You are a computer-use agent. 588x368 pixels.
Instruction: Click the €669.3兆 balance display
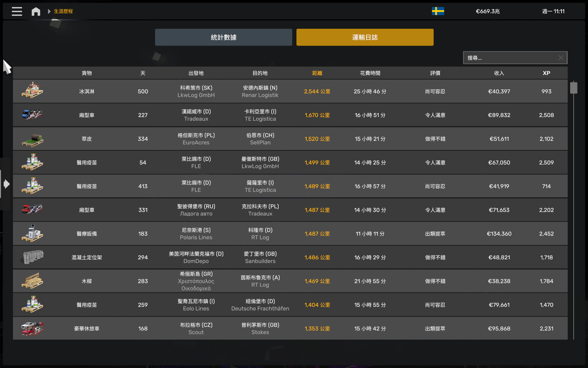[x=488, y=11]
